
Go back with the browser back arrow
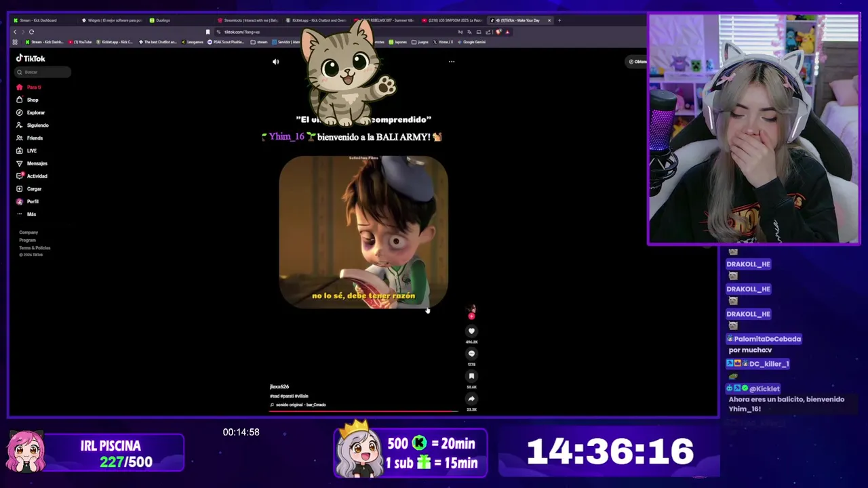click(15, 32)
